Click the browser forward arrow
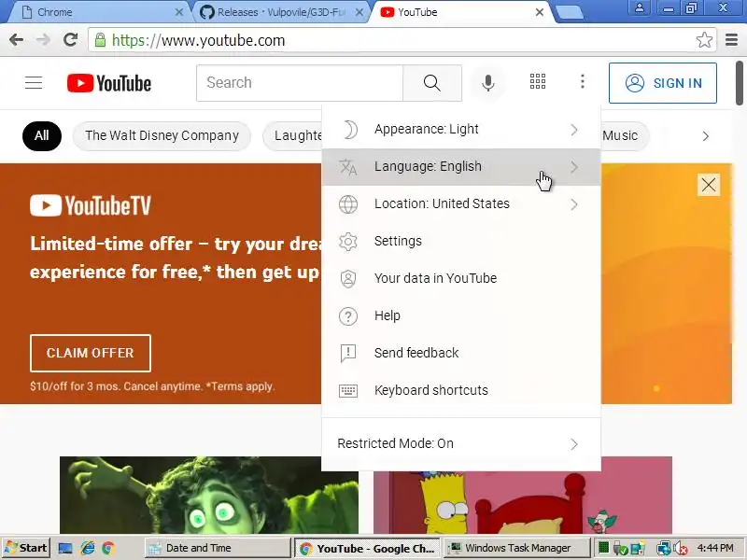 tap(43, 40)
